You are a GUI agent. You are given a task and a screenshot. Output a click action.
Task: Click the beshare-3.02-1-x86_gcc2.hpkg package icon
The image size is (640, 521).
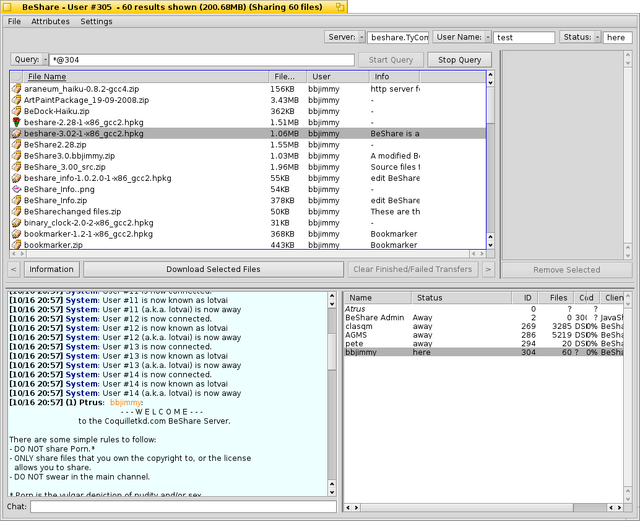coord(16,133)
